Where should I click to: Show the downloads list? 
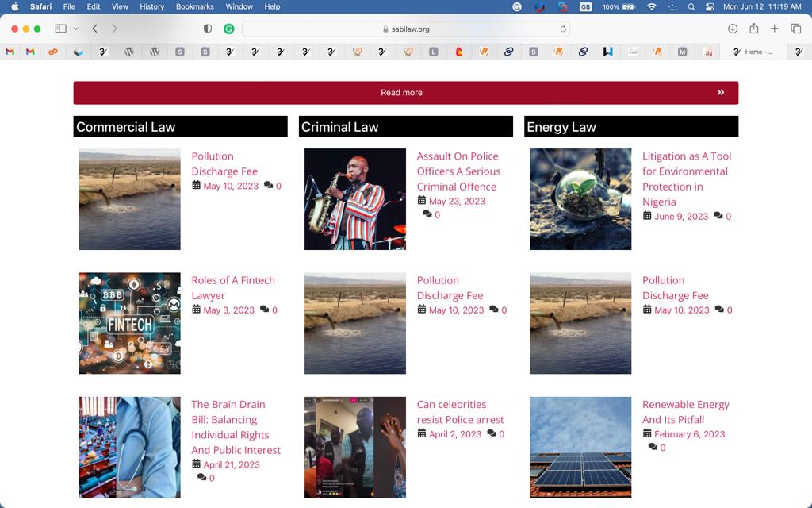733,29
